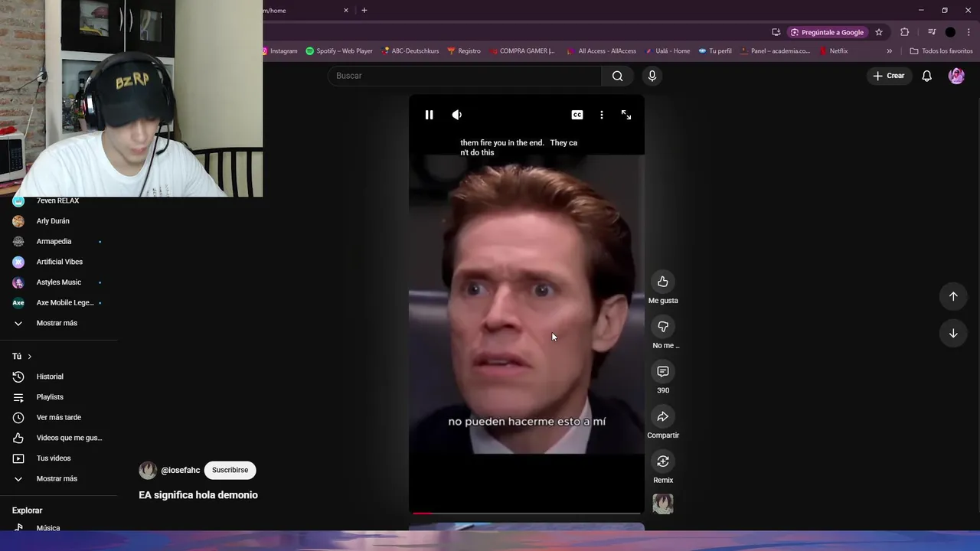This screenshot has height=551, width=980.
Task: Go to the previous Short arrow
Action: [x=953, y=296]
